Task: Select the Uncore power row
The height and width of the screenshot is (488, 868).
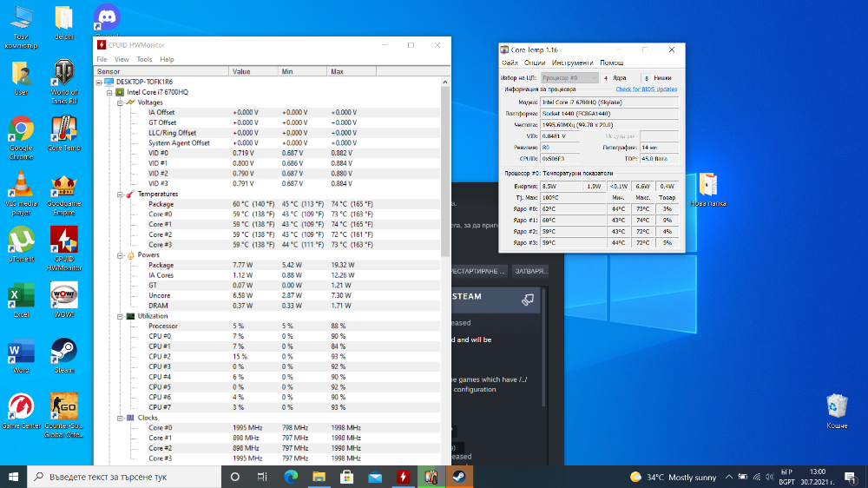Action: 267,295
